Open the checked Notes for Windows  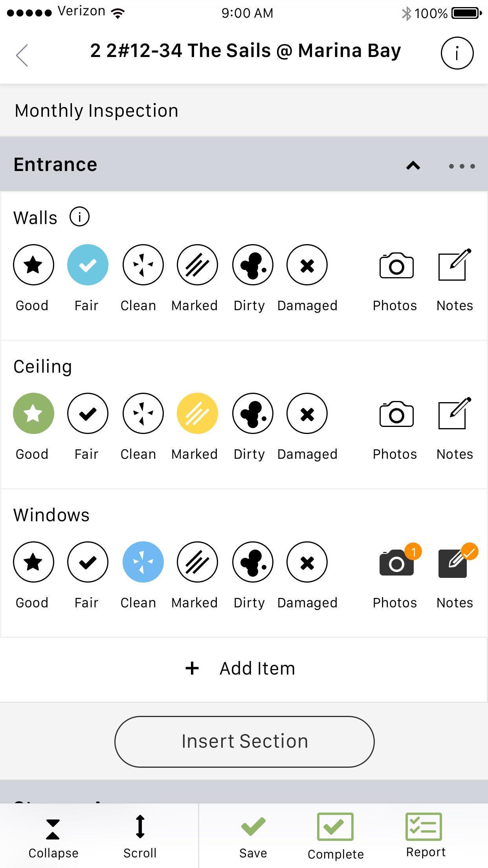pyautogui.click(x=454, y=563)
